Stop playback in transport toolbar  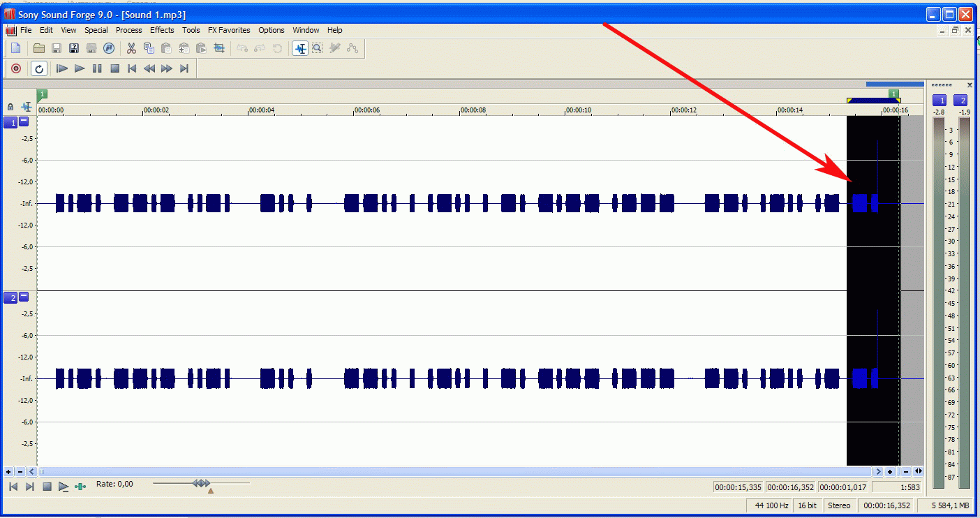(x=114, y=68)
